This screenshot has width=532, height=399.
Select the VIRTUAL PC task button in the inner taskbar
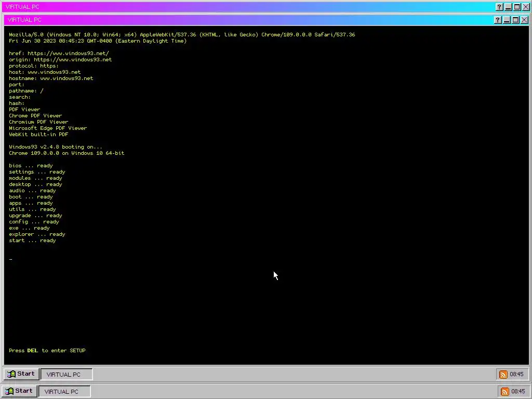tap(66, 374)
